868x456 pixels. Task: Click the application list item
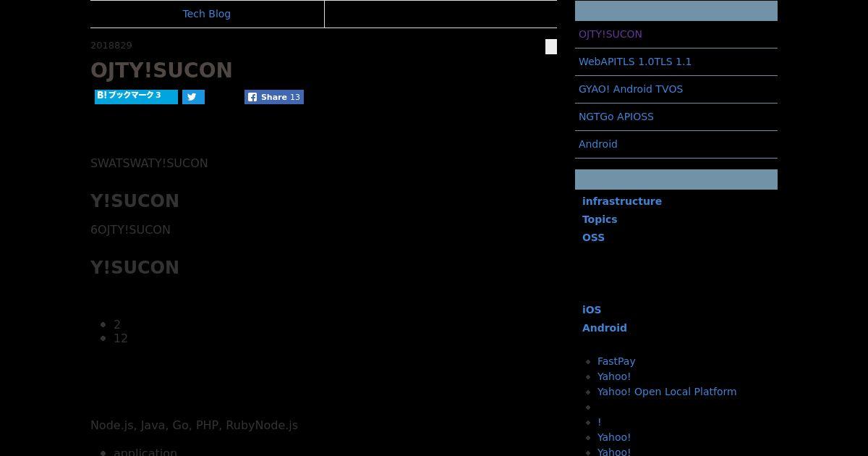[145, 452]
